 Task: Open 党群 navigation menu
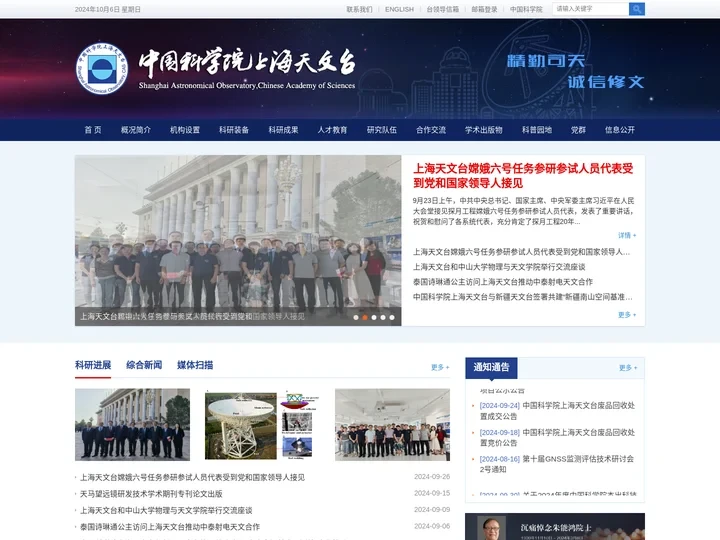tap(578, 130)
